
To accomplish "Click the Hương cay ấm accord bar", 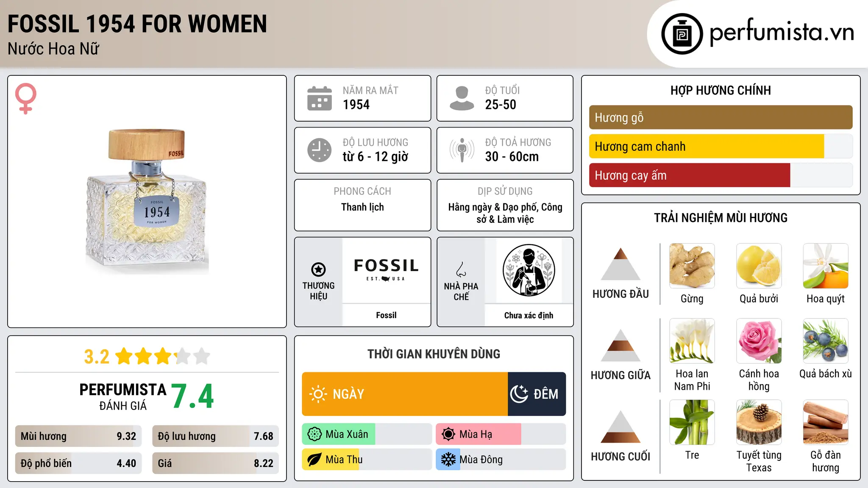I will [x=721, y=175].
